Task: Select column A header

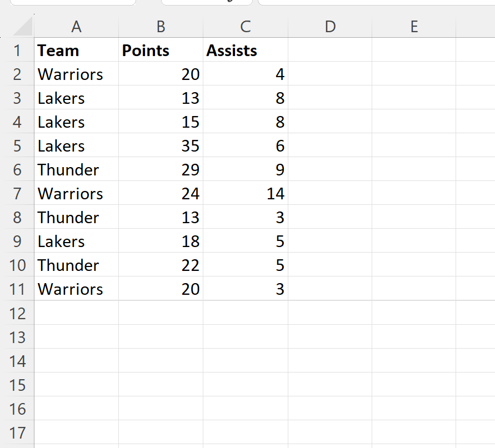Action: [76, 26]
